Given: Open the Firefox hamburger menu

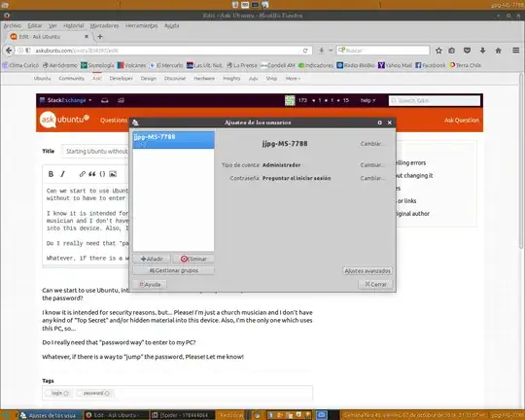Looking at the screenshot, I should click(515, 51).
